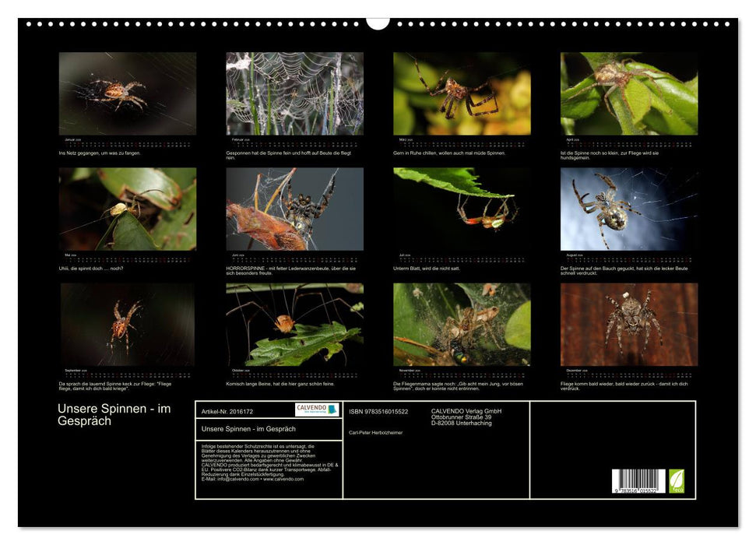The image size is (756, 545).
Task: Click the ISBN 9783516015522 text
Action: (x=378, y=411)
